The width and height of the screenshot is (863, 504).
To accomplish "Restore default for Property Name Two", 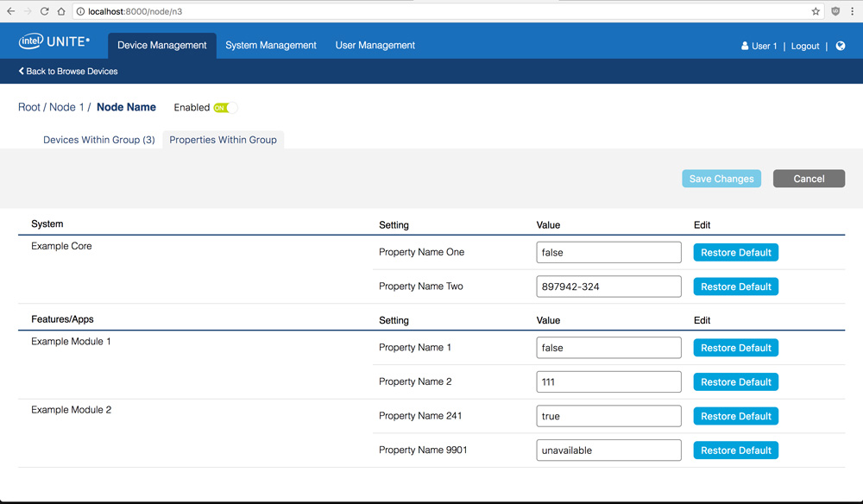I will click(x=736, y=287).
